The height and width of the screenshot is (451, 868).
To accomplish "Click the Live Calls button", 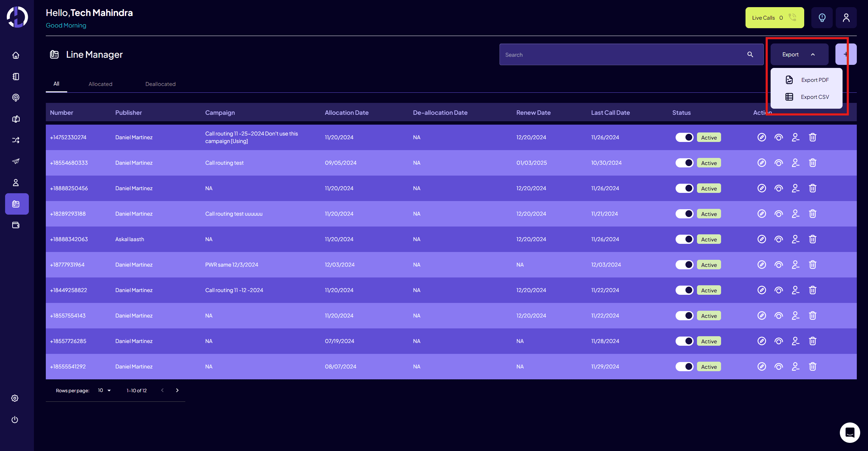I will pos(774,18).
